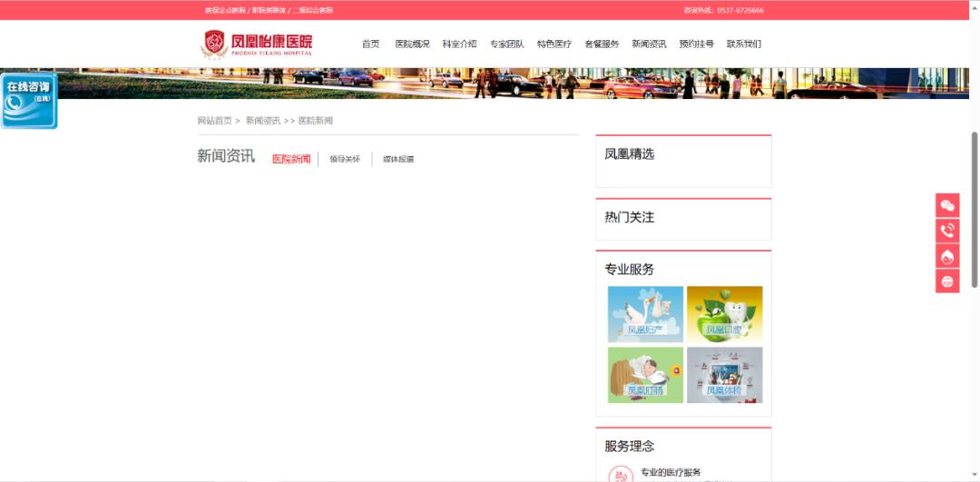Switch to the 媒体报道 tab
The height and width of the screenshot is (482, 980).
pos(398,159)
